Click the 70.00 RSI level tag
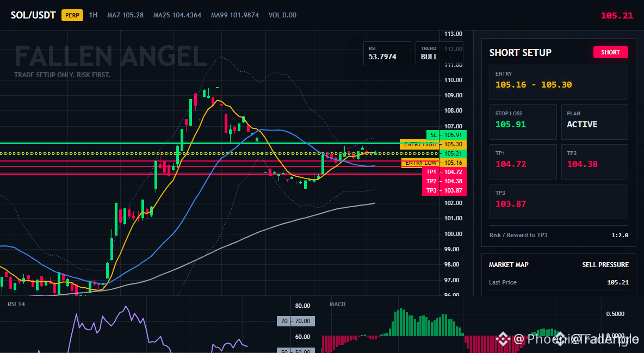Image resolution: width=644 pixels, height=353 pixels. [296, 321]
